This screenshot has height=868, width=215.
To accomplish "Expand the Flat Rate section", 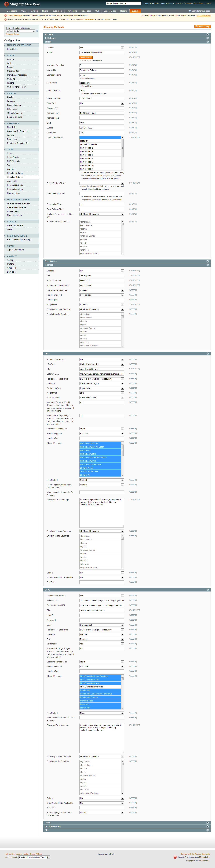I will pyautogui.click(x=127, y=34).
